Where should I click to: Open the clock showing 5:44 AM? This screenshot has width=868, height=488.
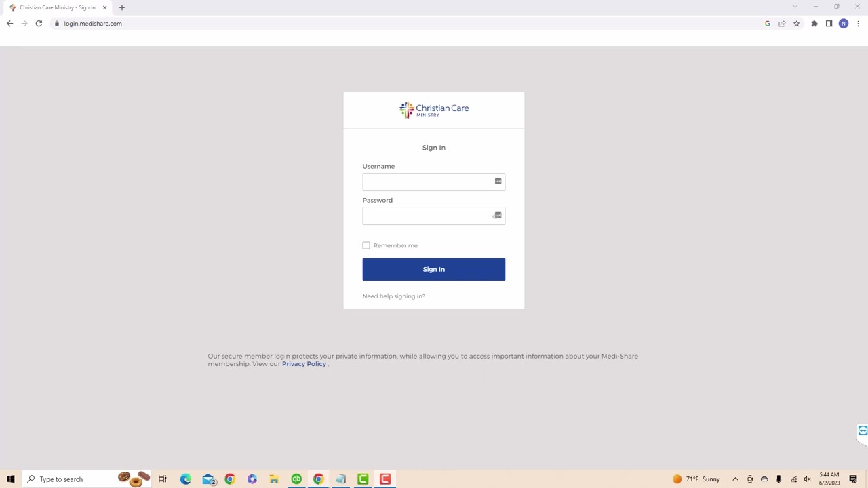point(829,479)
